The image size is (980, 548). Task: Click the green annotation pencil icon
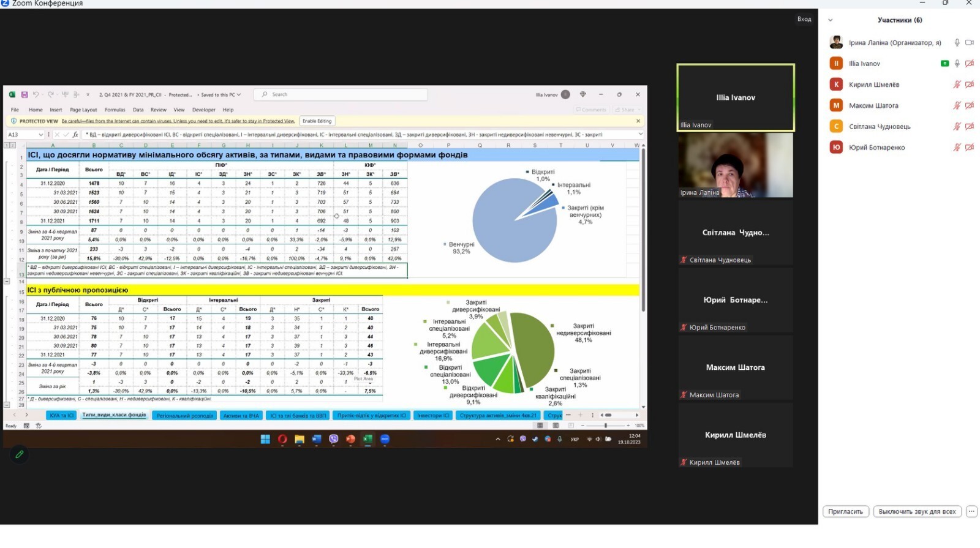click(19, 454)
